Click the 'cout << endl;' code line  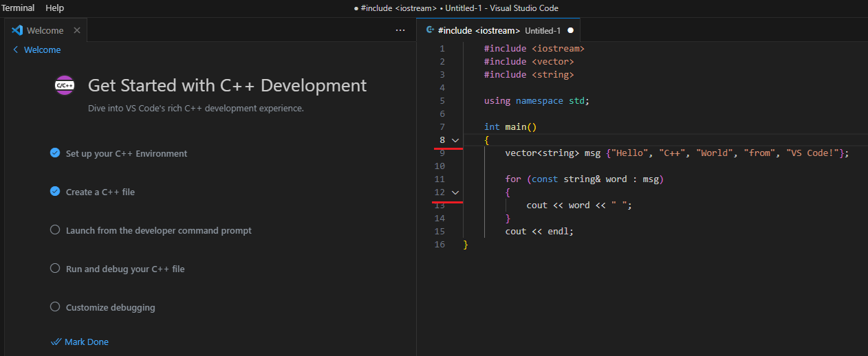[x=539, y=232]
